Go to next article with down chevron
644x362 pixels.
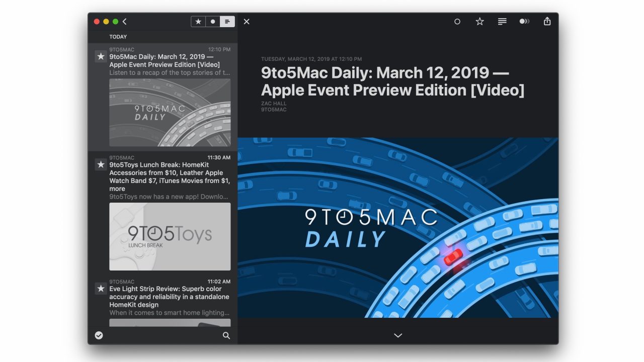click(398, 335)
